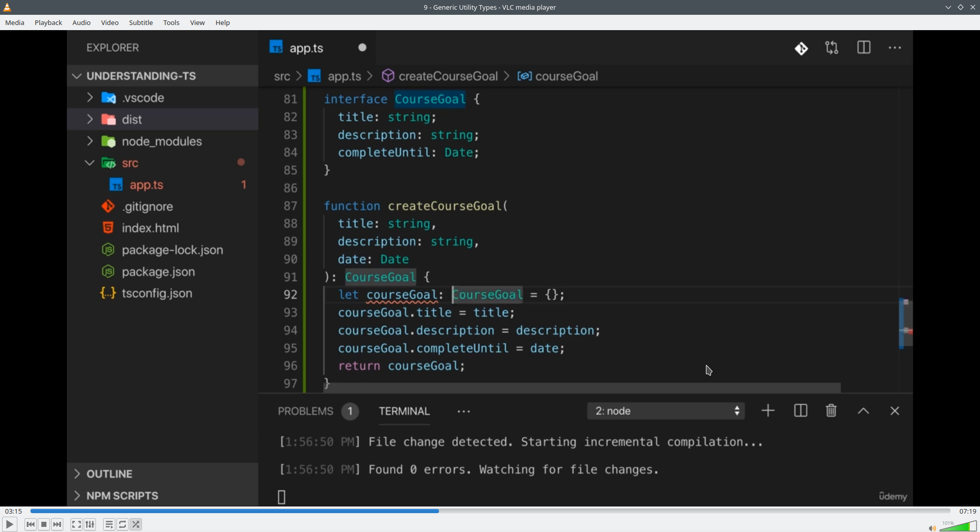The image size is (980, 532).
Task: Maximize the panel with chevron up
Action: pos(864,412)
